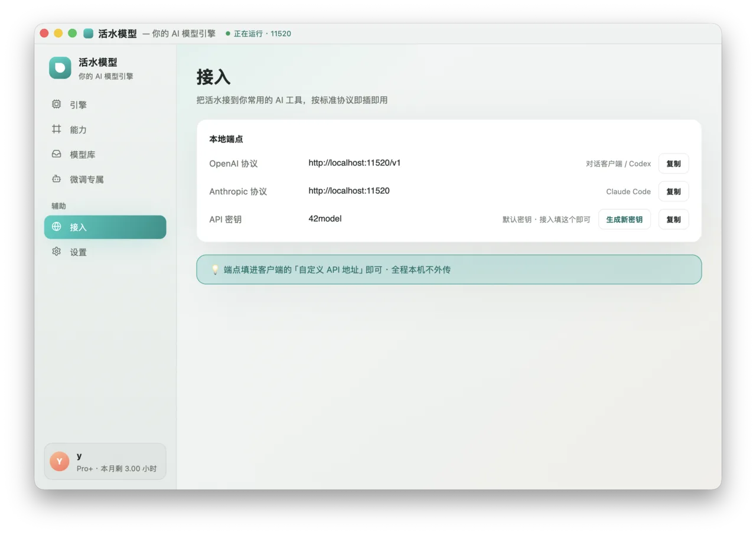Click the Anthropic 协议 label
Image resolution: width=756 pixels, height=535 pixels.
pyautogui.click(x=238, y=191)
